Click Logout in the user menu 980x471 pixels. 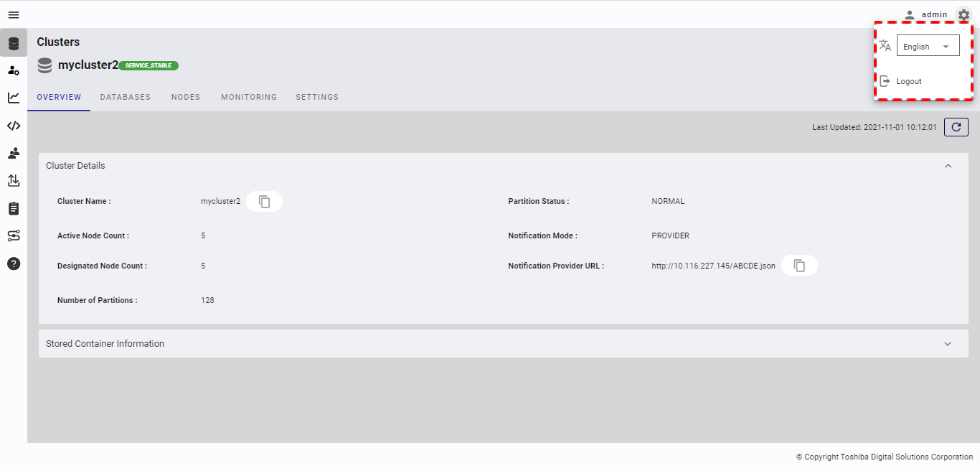908,81
